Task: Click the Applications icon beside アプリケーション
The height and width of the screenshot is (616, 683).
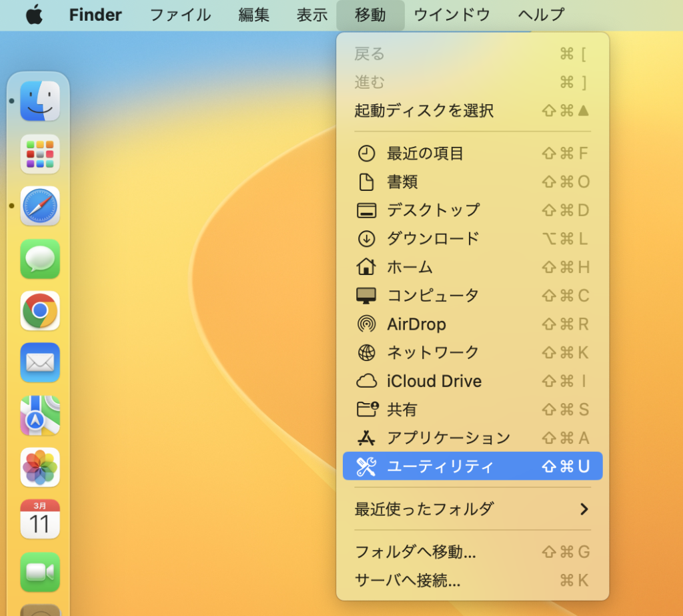Action: [x=366, y=438]
